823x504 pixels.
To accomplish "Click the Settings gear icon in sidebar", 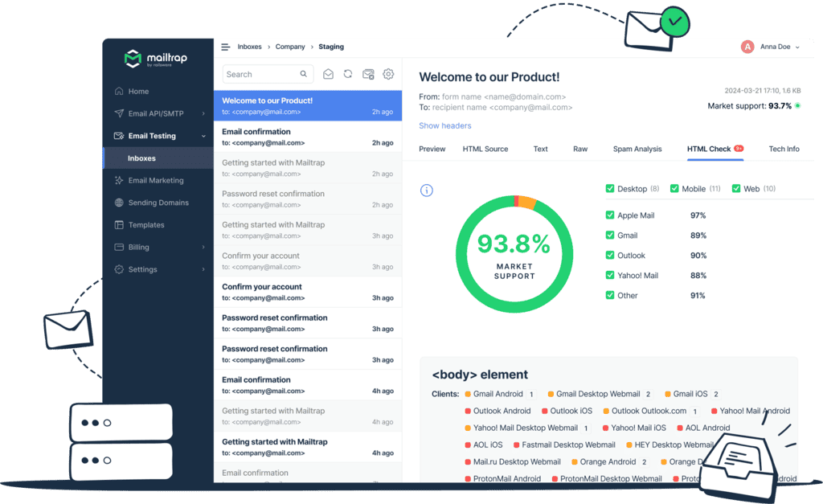I will coord(119,269).
